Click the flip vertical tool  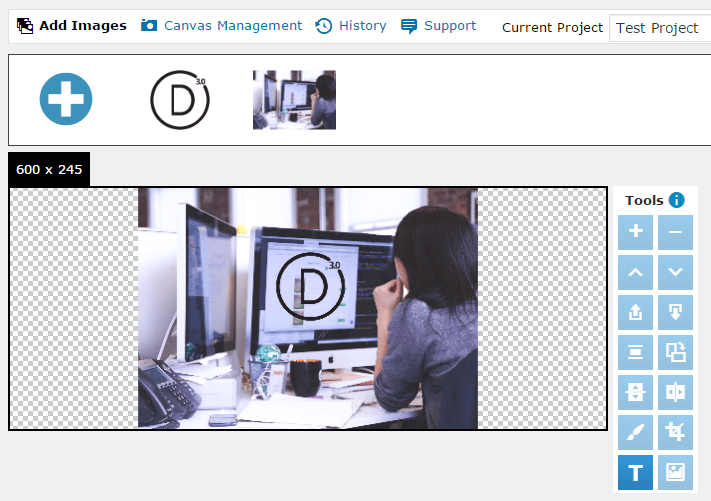[x=635, y=392]
